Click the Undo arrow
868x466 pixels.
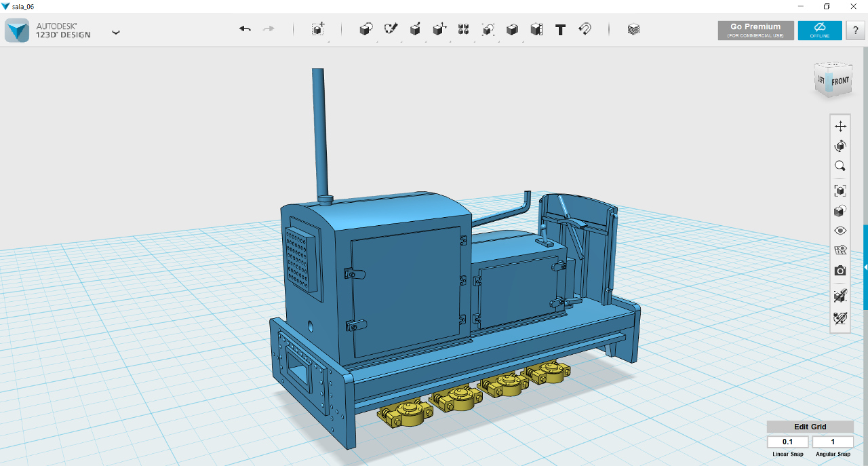point(245,29)
